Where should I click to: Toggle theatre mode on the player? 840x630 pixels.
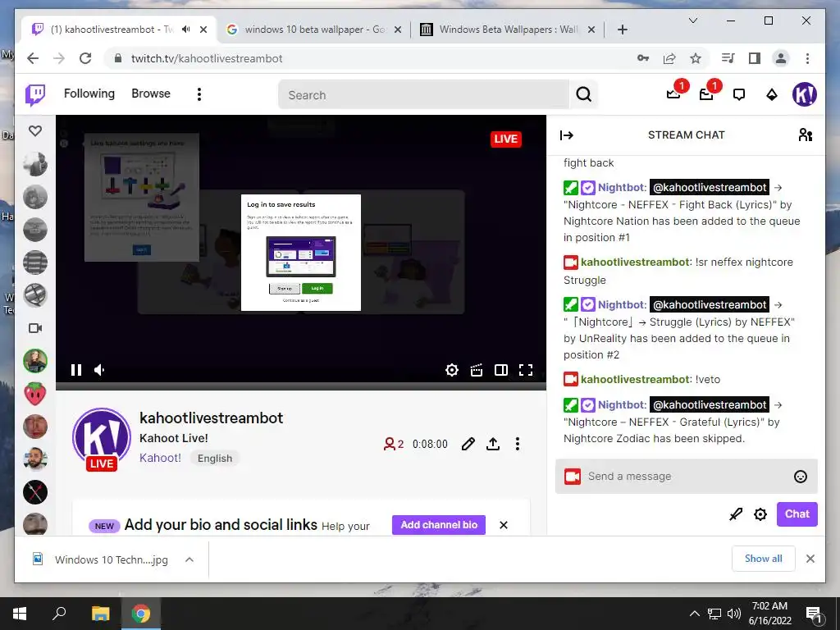coord(501,370)
